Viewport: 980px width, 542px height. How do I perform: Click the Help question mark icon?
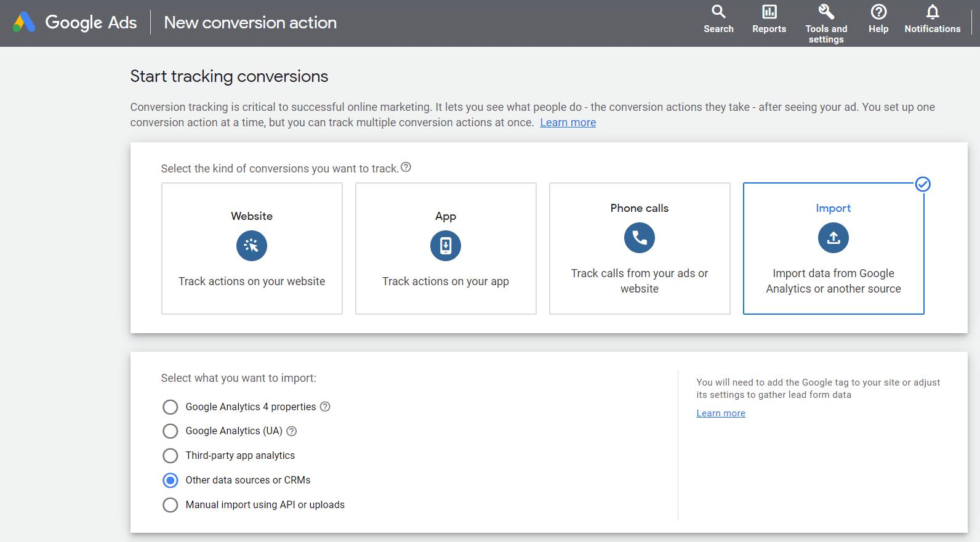[x=878, y=12]
